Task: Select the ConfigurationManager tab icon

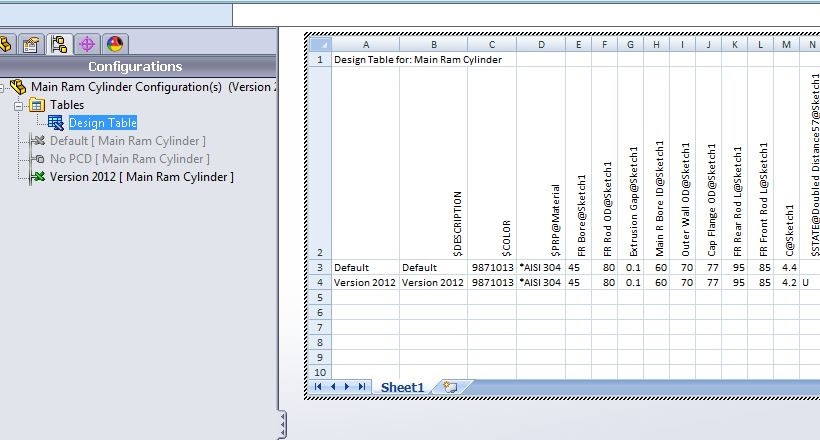Action: (59, 44)
